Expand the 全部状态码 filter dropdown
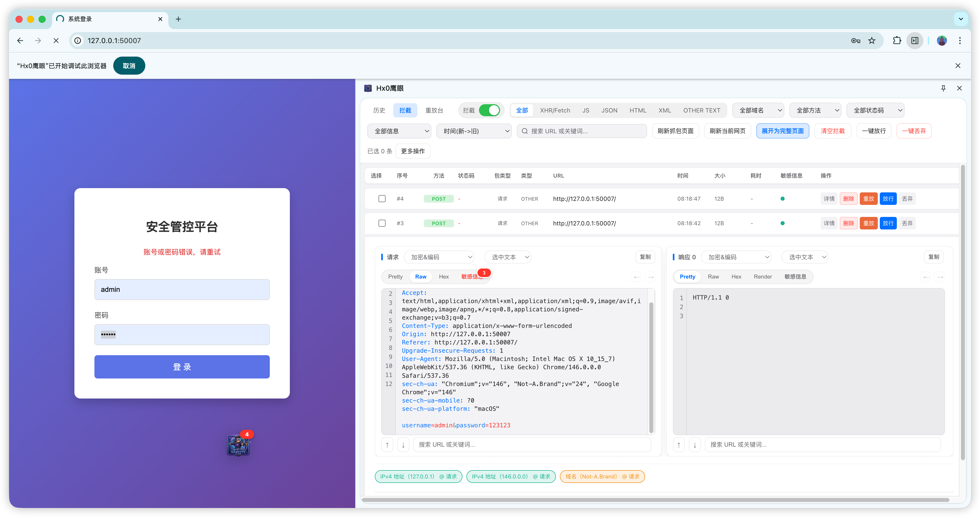 click(x=875, y=110)
